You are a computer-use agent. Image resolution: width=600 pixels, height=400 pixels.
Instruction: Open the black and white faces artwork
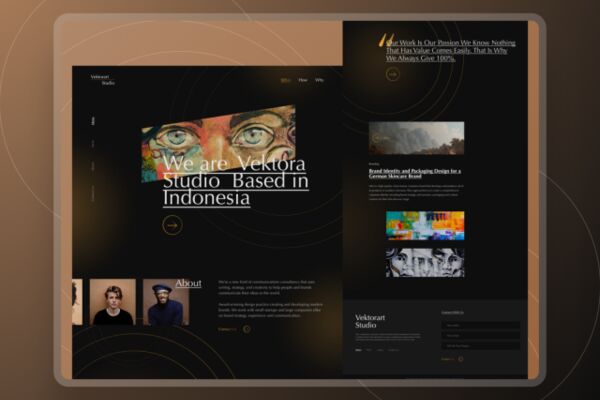click(x=425, y=263)
